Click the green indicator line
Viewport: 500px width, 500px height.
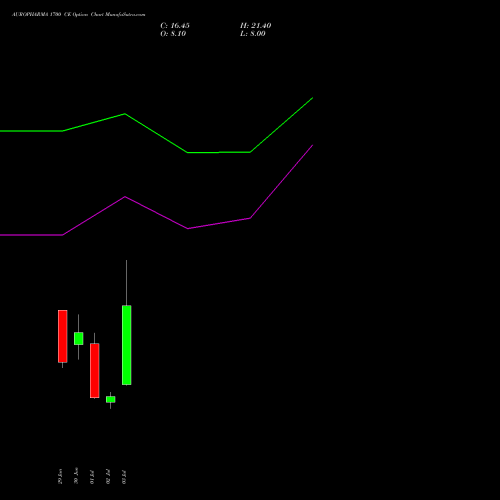tap(156, 133)
